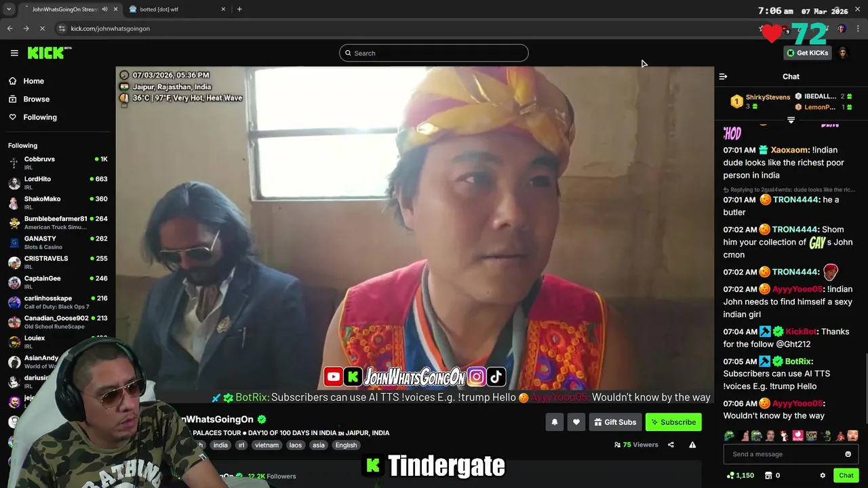Open browser three-dot menu

click(x=859, y=28)
